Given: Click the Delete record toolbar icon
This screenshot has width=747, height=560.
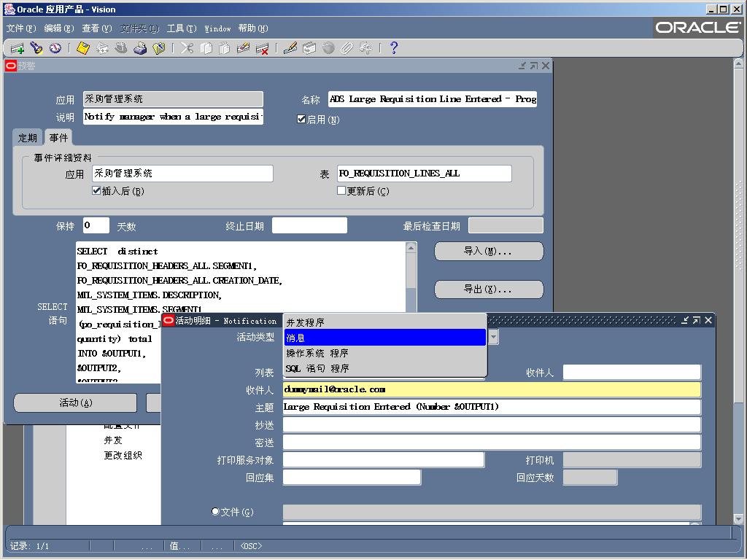Looking at the screenshot, I should pos(262,48).
